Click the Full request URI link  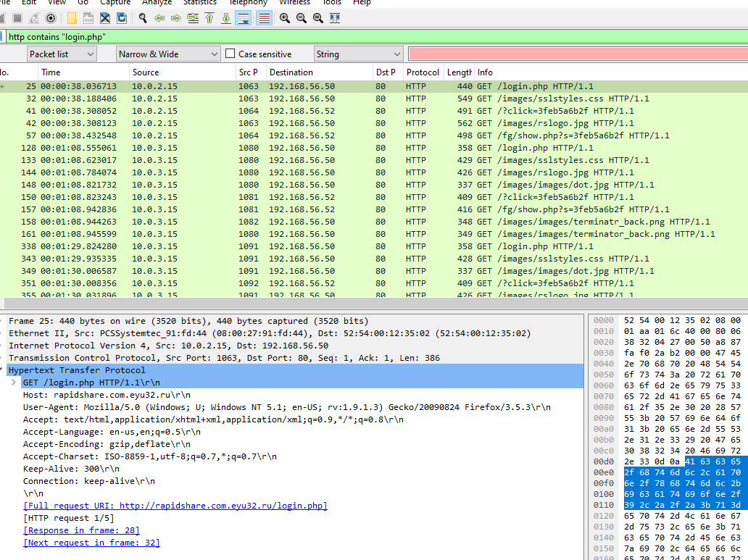pos(175,506)
